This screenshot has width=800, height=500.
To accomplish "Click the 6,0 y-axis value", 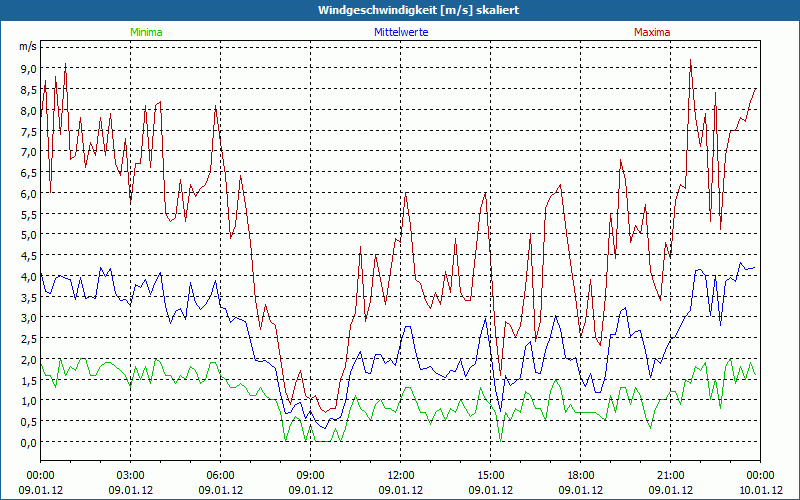I will coord(29,193).
